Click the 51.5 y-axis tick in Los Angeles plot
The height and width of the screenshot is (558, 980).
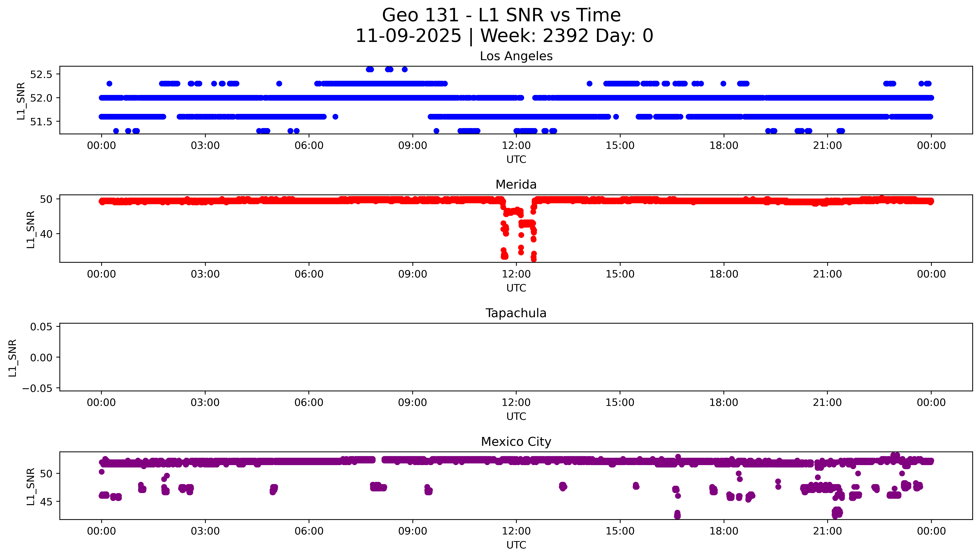(x=41, y=122)
